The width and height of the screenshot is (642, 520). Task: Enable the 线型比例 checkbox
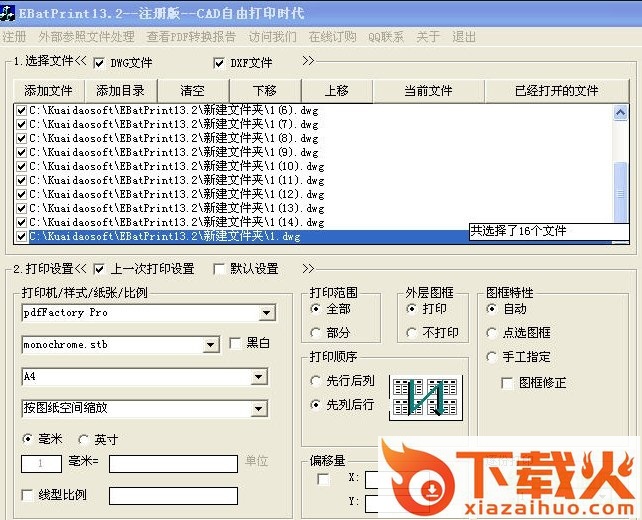(27, 495)
